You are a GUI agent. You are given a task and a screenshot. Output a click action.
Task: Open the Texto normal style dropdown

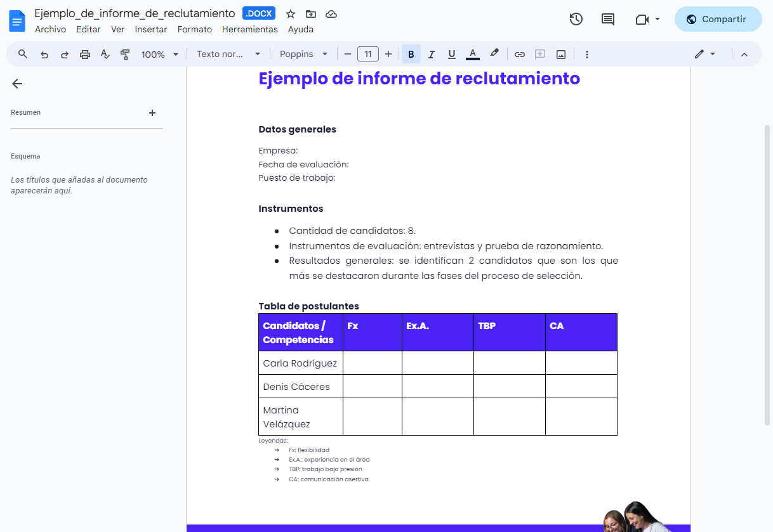click(228, 55)
